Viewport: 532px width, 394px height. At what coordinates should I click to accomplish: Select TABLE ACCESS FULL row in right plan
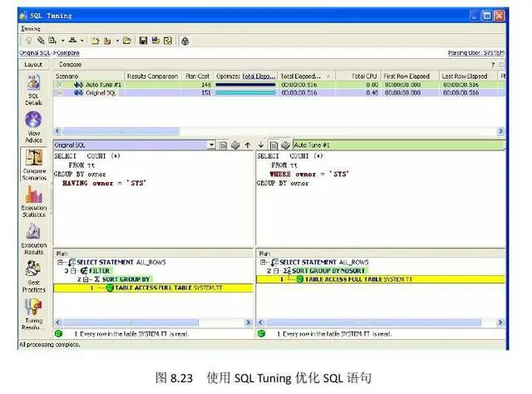[381, 279]
